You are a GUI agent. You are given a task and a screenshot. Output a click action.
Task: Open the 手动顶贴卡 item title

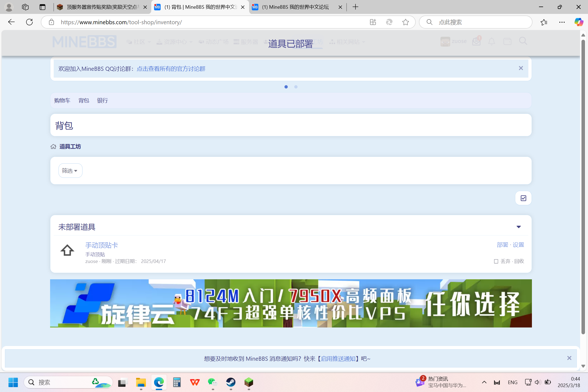102,245
